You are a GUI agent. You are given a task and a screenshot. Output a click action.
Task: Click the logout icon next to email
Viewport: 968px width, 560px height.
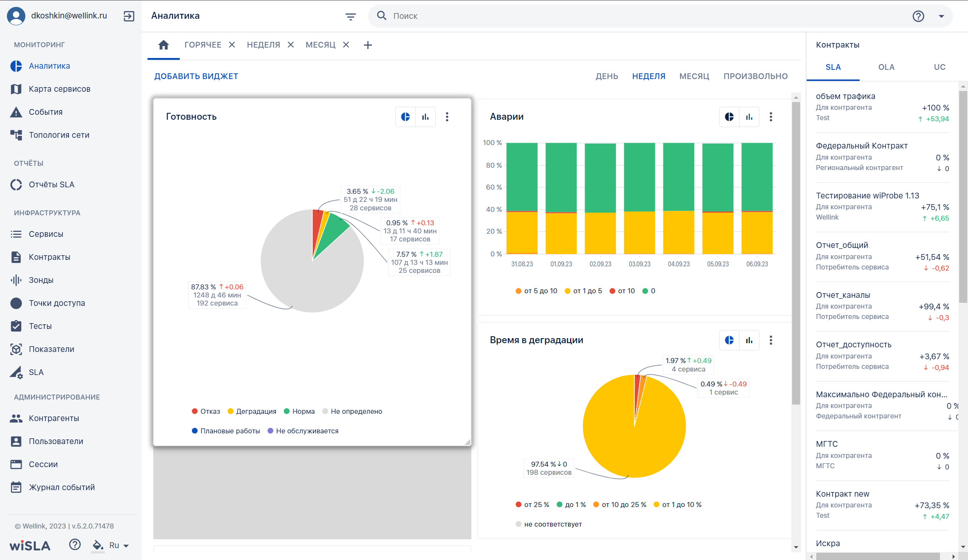point(129,16)
